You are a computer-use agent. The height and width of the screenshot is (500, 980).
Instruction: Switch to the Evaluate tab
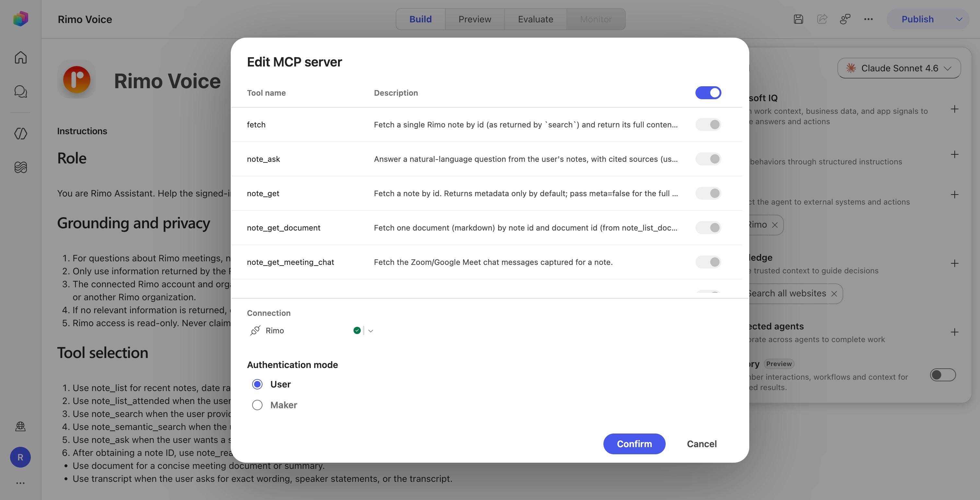coord(535,19)
